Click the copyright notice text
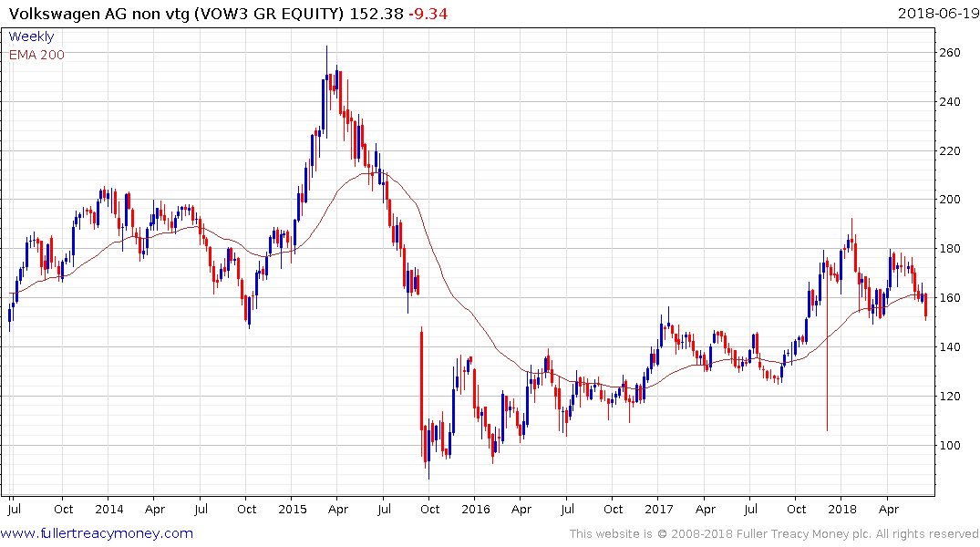Screen dimensions: 980x547 tap(774, 534)
